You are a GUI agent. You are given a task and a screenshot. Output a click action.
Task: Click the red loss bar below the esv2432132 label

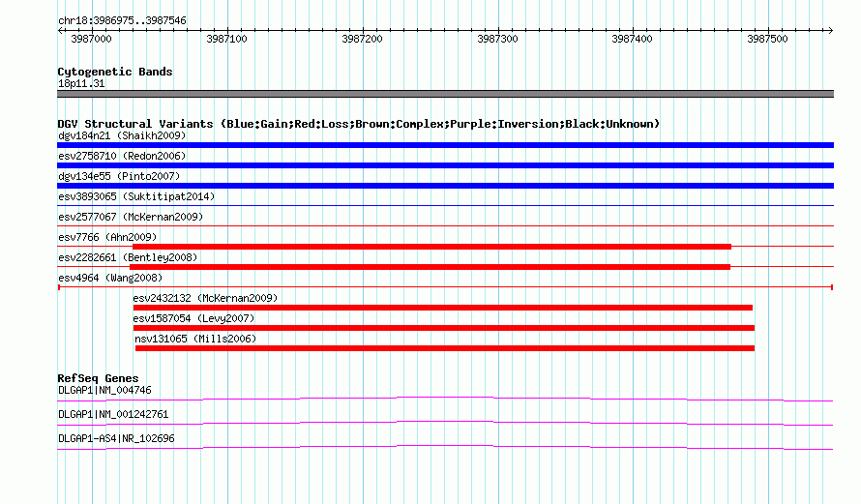point(442,308)
